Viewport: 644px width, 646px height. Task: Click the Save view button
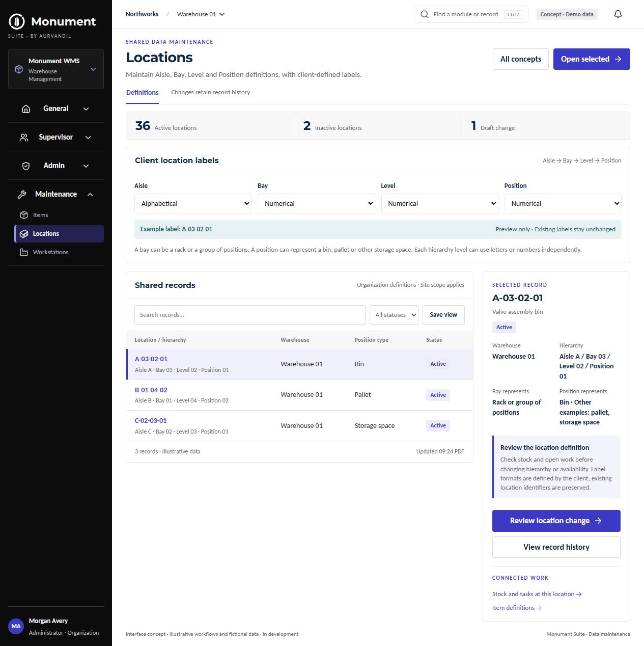pos(443,315)
